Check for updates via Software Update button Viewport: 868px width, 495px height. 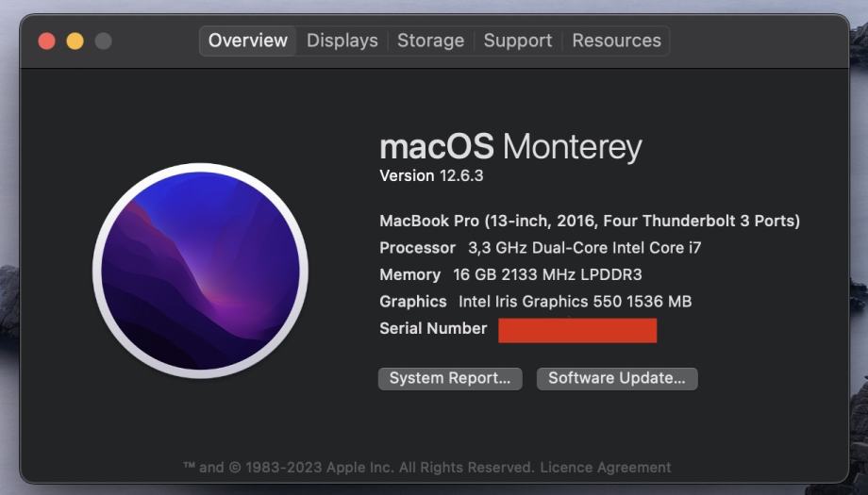pyautogui.click(x=617, y=378)
